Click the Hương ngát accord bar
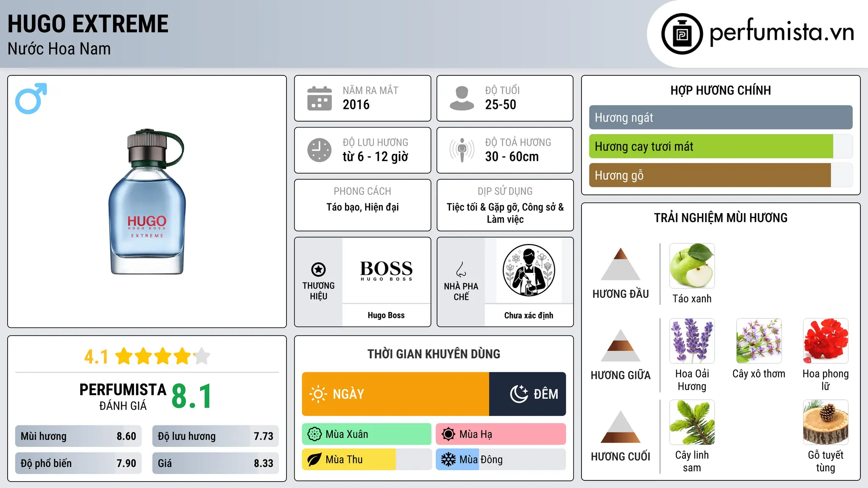The height and width of the screenshot is (488, 868). [x=721, y=117]
